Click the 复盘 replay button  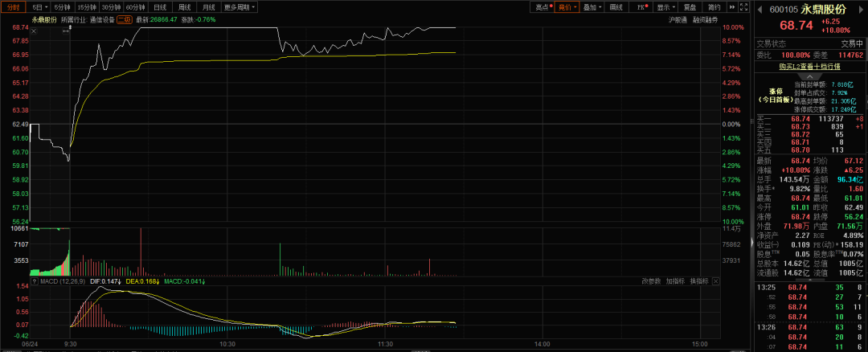click(690, 7)
